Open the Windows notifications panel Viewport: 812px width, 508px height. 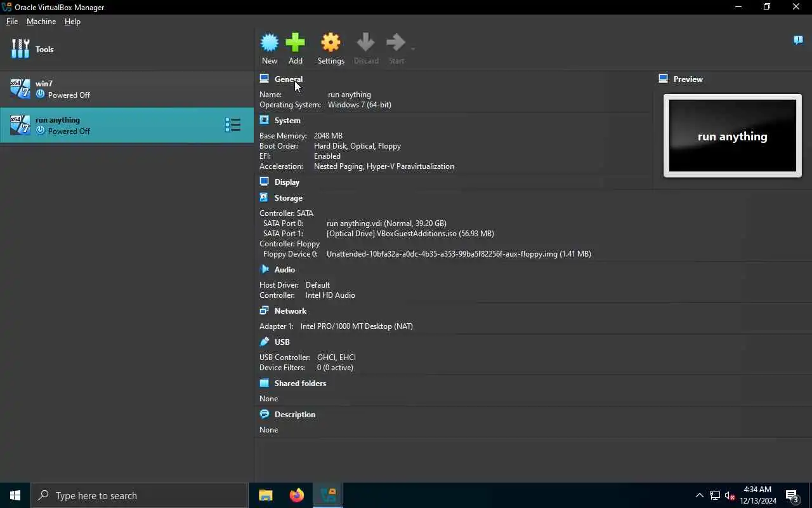pyautogui.click(x=792, y=495)
